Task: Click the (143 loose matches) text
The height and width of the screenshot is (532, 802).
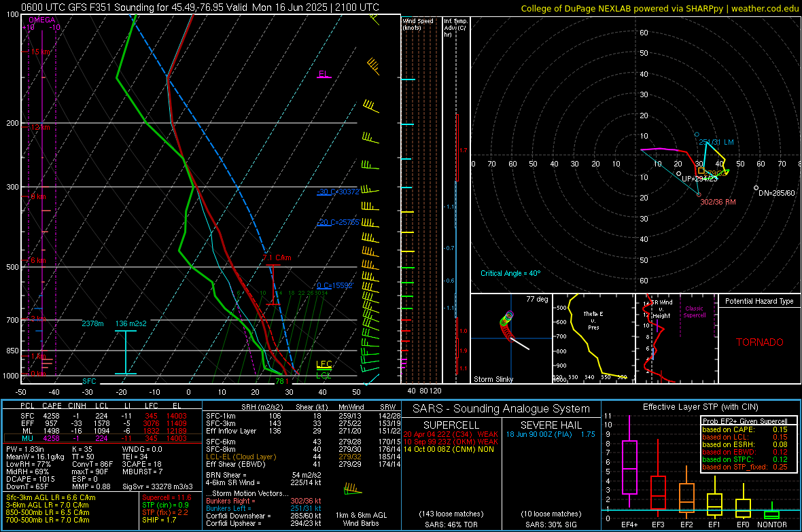Action: point(451,514)
